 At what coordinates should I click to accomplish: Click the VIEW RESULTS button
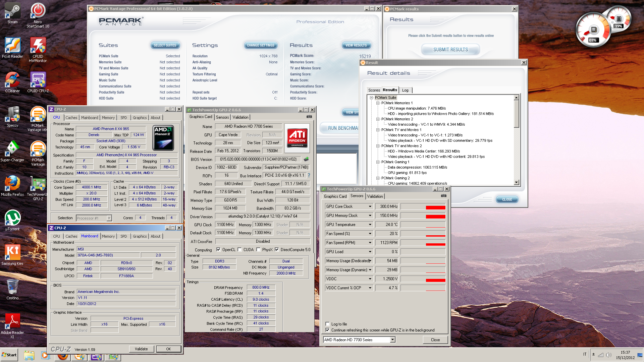(x=356, y=45)
